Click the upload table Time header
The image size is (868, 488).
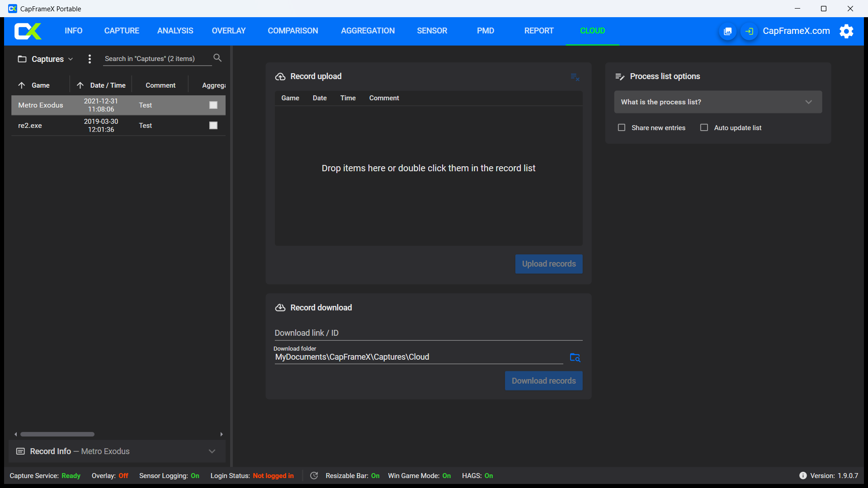348,98
